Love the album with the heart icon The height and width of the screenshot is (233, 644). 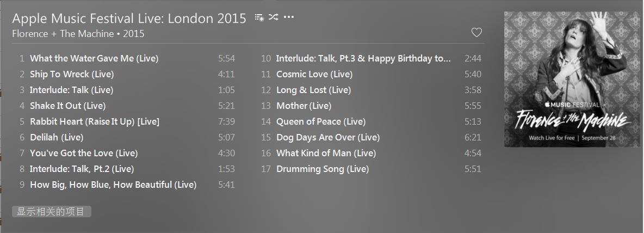(x=476, y=33)
